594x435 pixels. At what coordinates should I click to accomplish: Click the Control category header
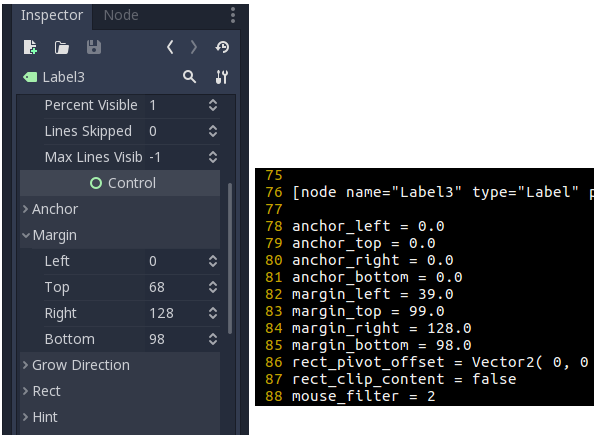point(120,183)
